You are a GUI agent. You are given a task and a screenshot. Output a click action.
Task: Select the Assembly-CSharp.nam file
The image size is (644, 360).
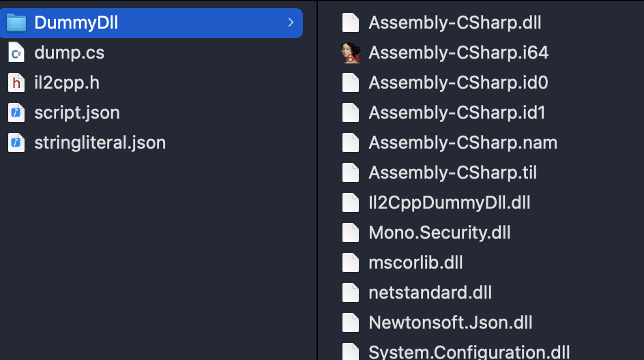[463, 142]
